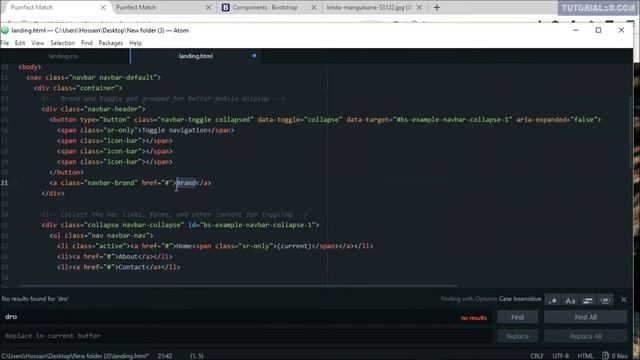Open the Packages menu
The height and width of the screenshot is (360, 640).
[111, 43]
